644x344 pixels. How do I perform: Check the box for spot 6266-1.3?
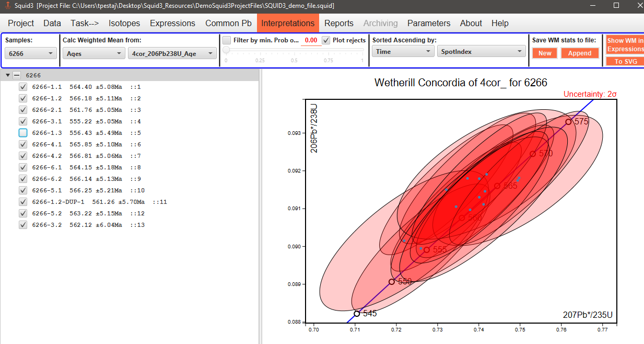(x=22, y=133)
